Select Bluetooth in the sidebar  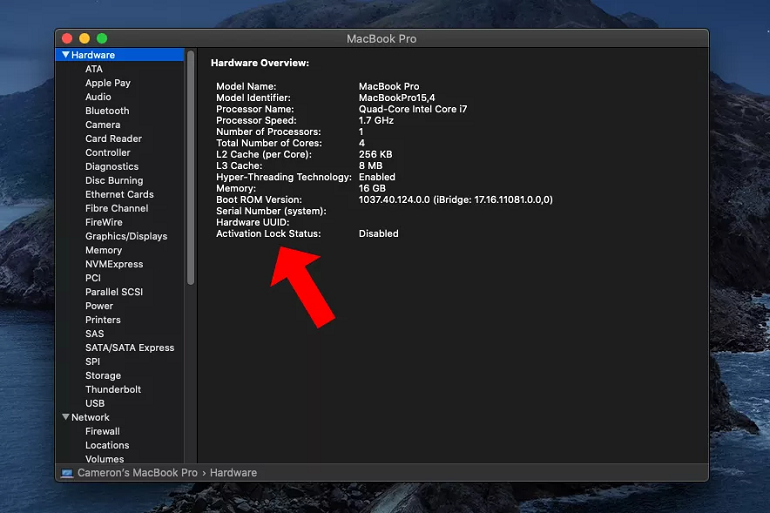107,110
